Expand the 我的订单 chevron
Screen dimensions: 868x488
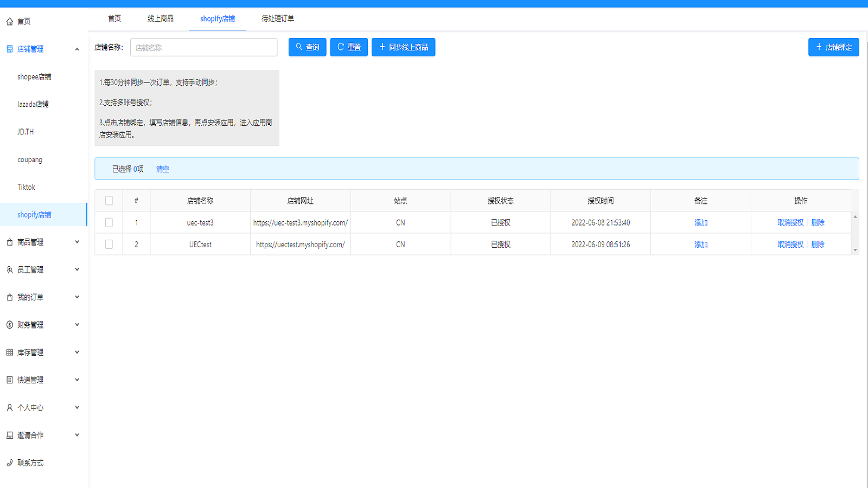pos(77,297)
